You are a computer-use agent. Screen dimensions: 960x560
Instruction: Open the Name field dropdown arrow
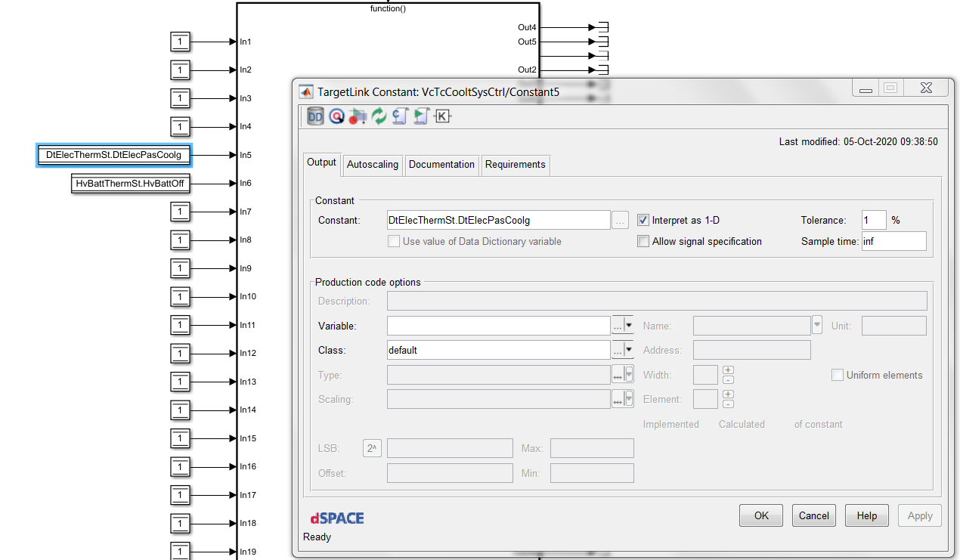[x=816, y=326]
